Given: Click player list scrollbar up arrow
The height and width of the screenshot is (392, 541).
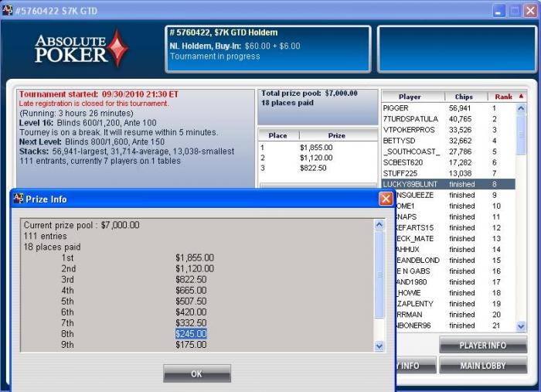Looking at the screenshot, I should pos(521,108).
